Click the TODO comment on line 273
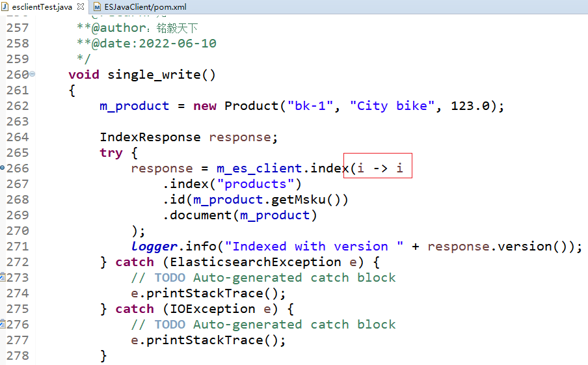Viewport: 588px width, 365px height. coord(263,278)
